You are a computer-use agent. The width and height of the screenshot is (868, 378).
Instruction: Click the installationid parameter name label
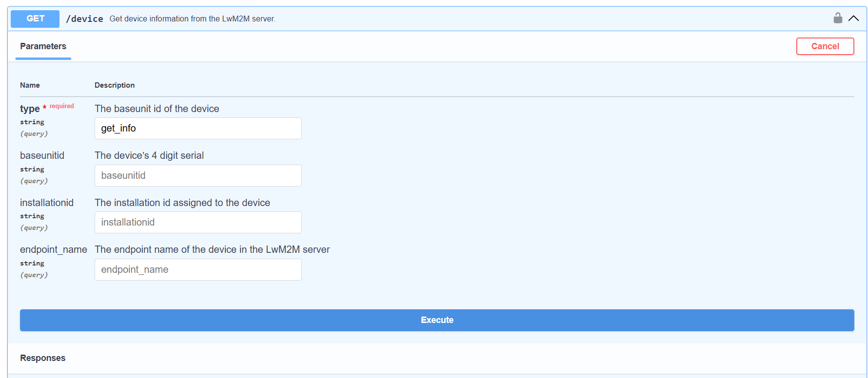tap(47, 203)
